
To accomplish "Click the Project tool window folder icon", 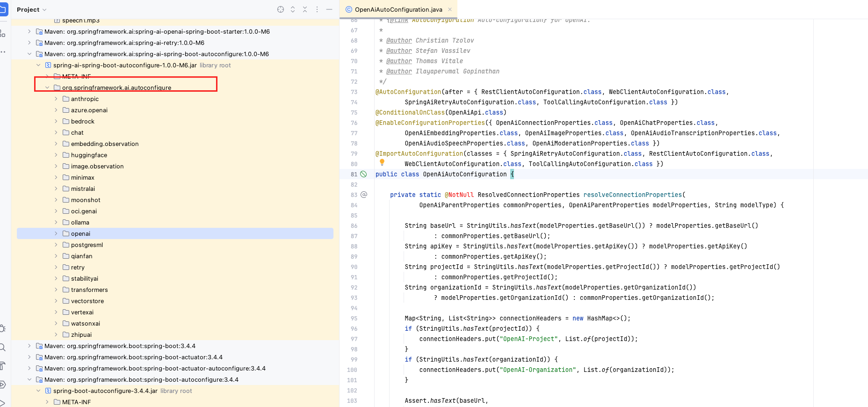I will click(3, 9).
